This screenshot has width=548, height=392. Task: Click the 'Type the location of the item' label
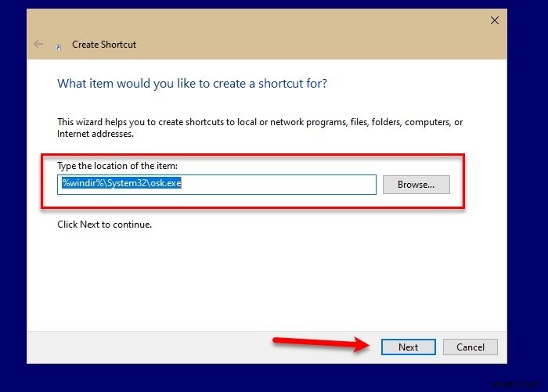pos(118,166)
